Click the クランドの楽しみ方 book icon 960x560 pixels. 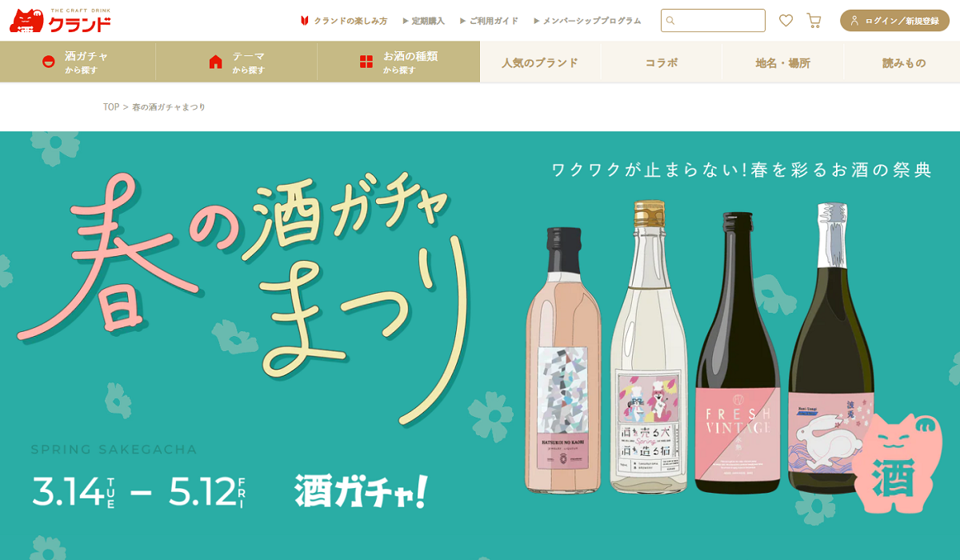coord(305,21)
